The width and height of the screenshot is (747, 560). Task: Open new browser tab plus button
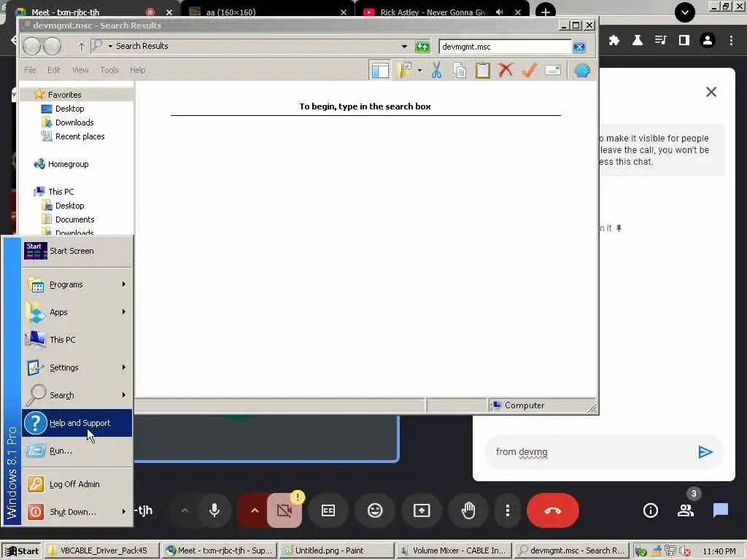tap(546, 12)
